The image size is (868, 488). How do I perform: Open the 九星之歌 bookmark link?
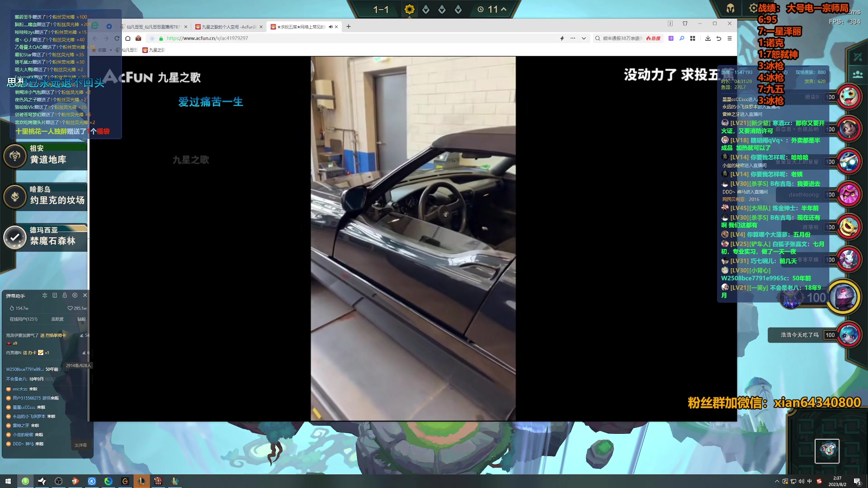(154, 50)
